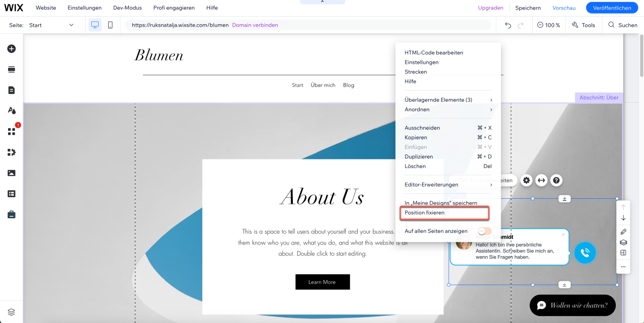
Task: Open the business briefcase icon
Action: (12, 214)
